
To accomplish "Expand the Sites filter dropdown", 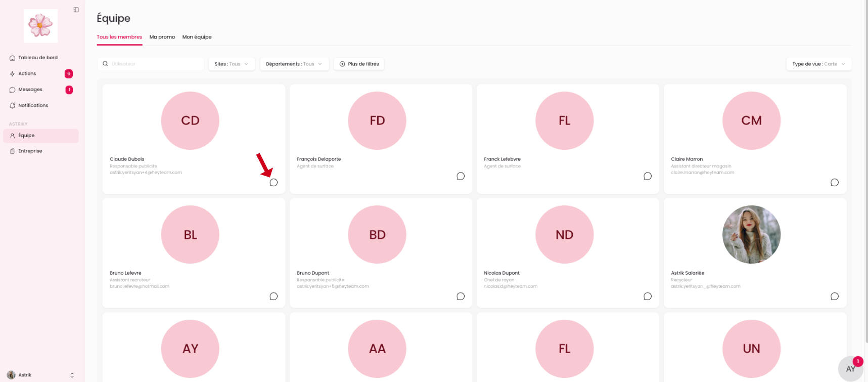I will point(232,64).
